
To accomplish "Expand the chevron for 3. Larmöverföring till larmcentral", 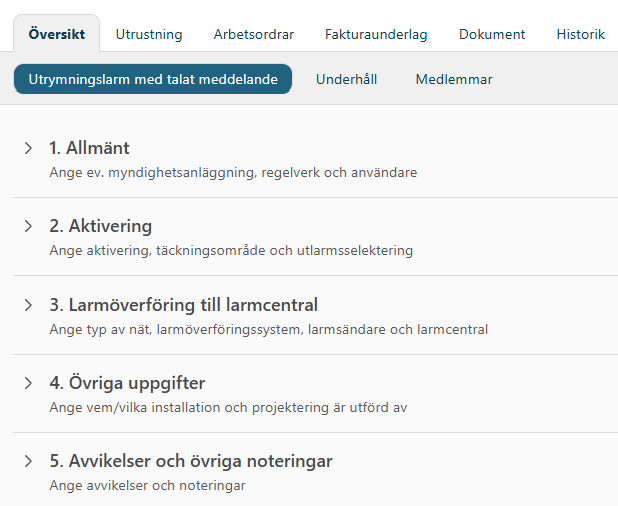I will pos(28,304).
